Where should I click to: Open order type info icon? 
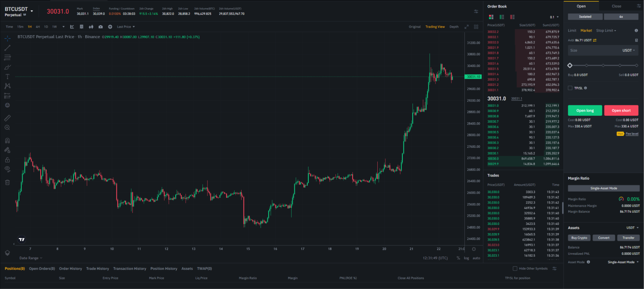pyautogui.click(x=636, y=31)
